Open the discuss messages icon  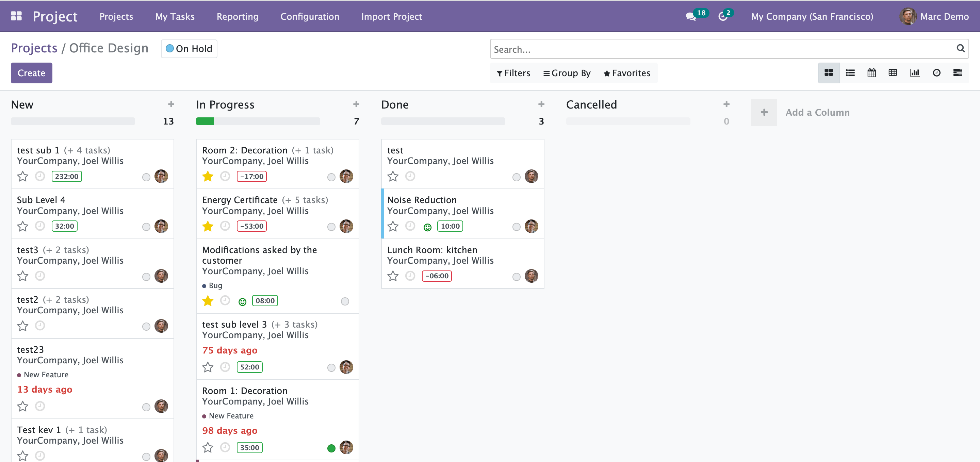pos(690,16)
